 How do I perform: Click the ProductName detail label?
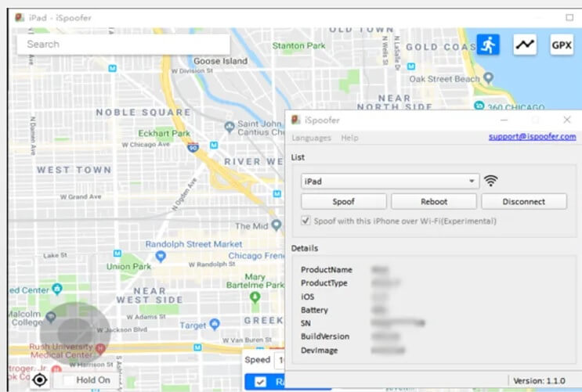click(327, 270)
